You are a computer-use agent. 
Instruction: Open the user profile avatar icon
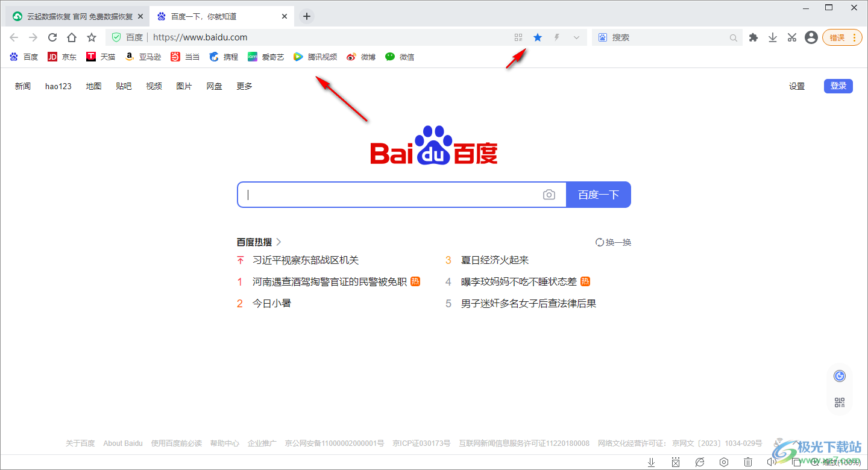(811, 37)
